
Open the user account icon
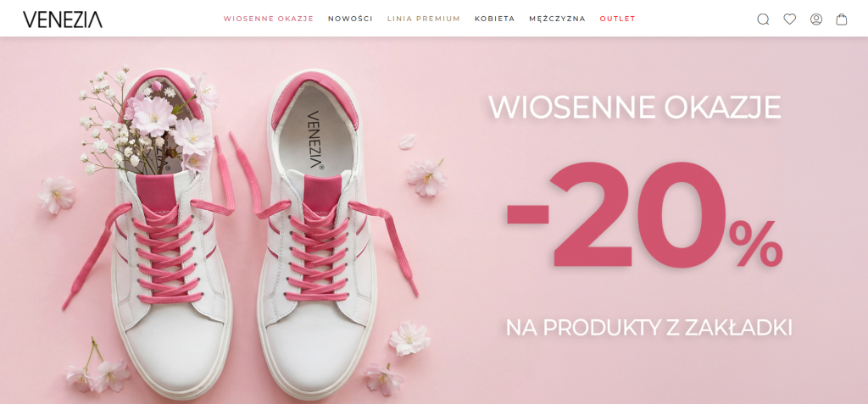[816, 19]
